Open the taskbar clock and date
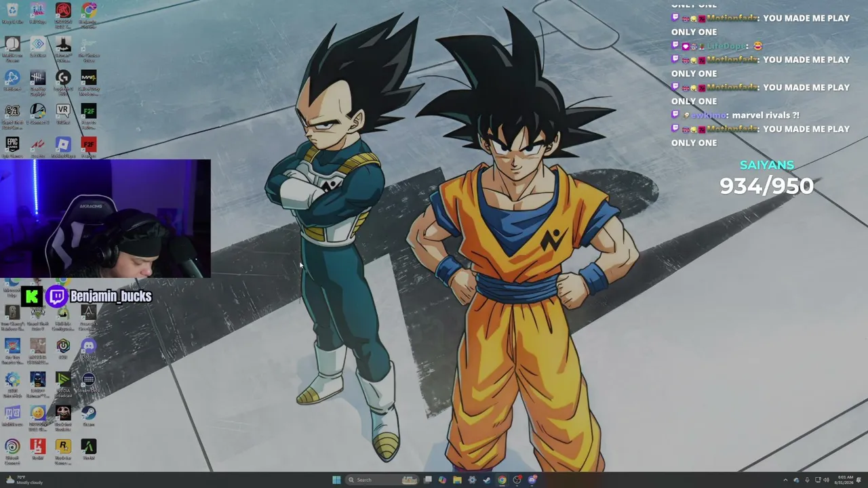This screenshot has width=868, height=488. [845, 480]
